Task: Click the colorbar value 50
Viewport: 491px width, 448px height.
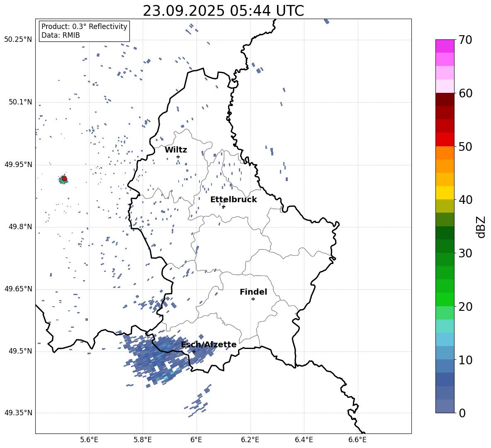Action: pyautogui.click(x=465, y=146)
